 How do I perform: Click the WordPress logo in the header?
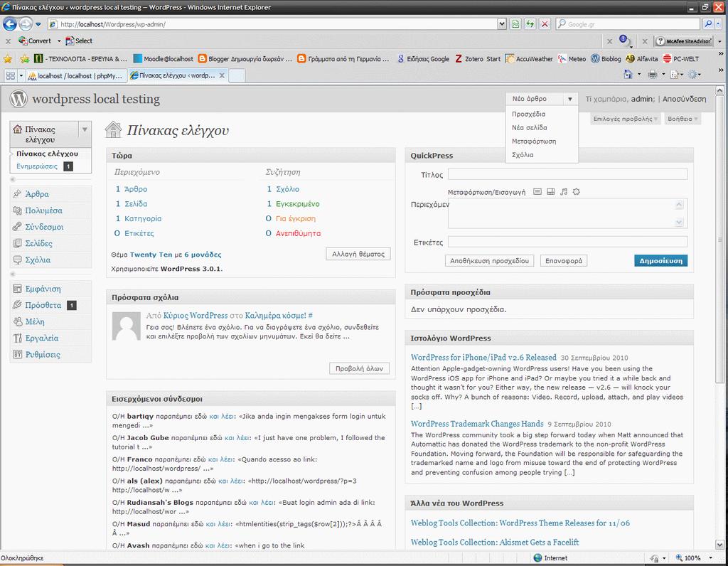click(18, 98)
